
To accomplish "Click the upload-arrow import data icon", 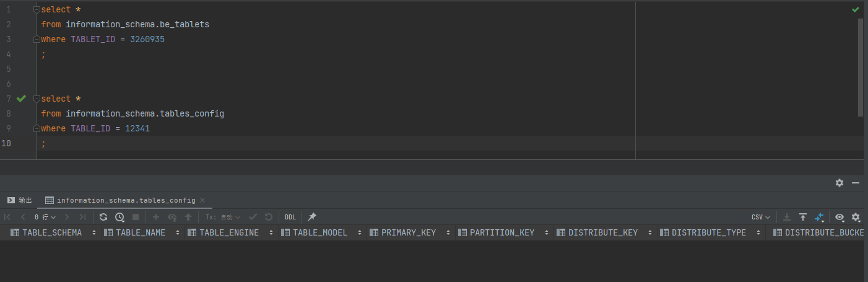I will [803, 217].
